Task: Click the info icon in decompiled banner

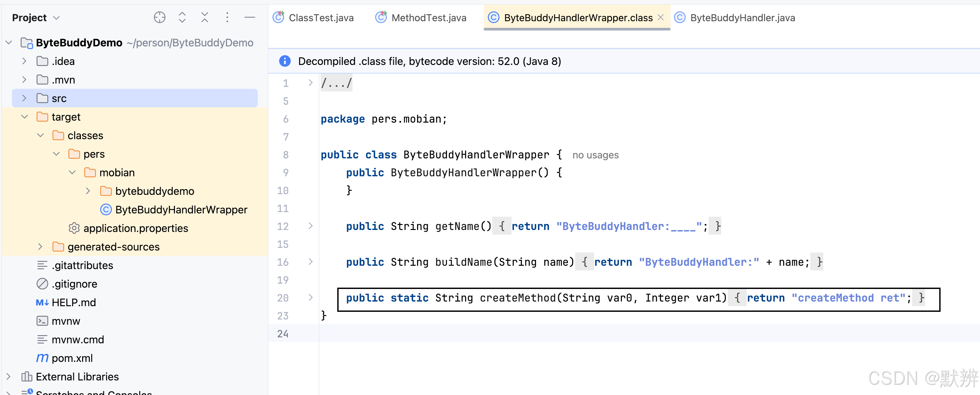Action: 285,61
